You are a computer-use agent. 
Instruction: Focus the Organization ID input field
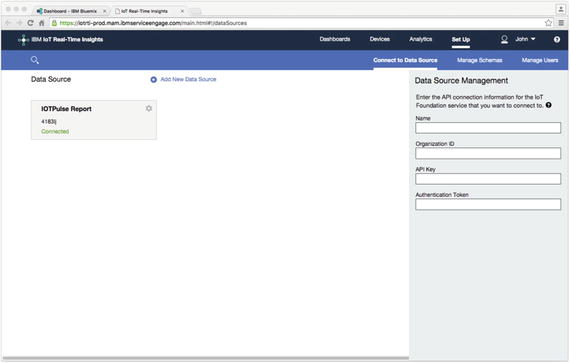488,153
